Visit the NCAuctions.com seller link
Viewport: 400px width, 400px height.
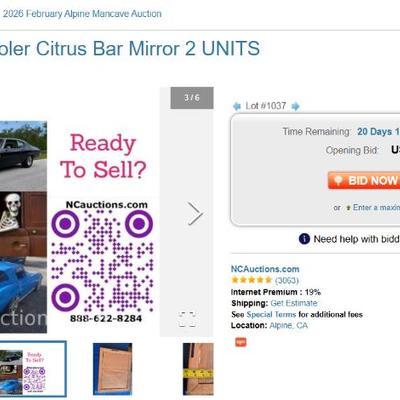[x=265, y=269]
